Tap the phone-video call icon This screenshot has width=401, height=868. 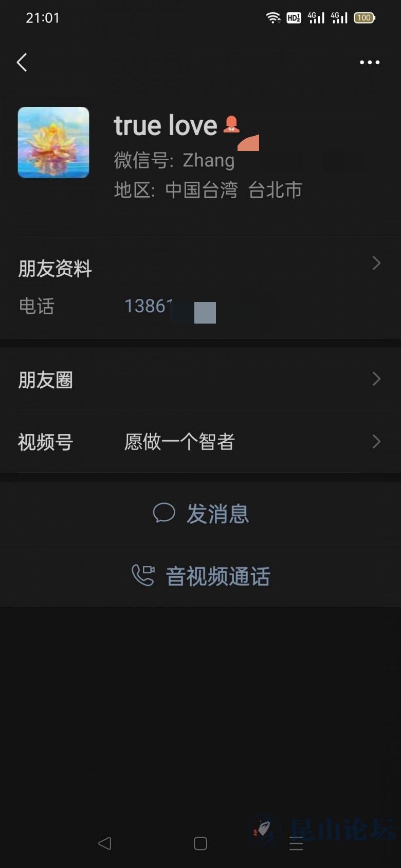pyautogui.click(x=143, y=576)
